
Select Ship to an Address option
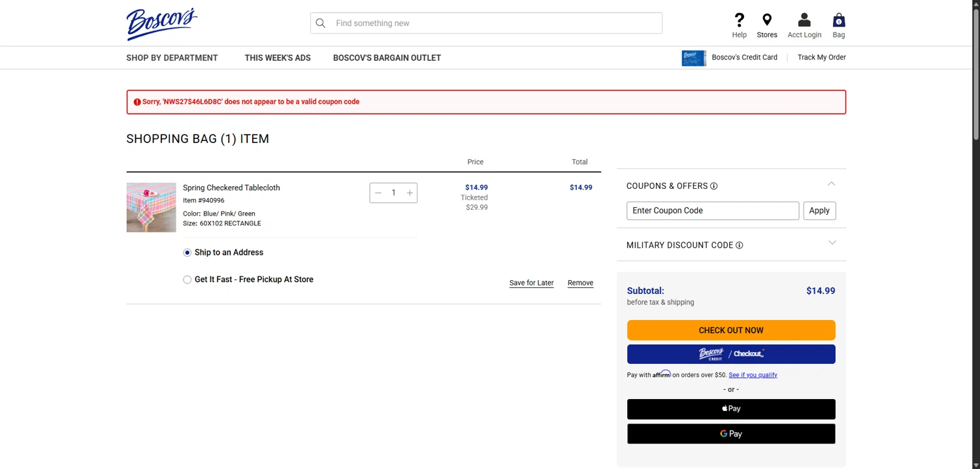[188, 253]
